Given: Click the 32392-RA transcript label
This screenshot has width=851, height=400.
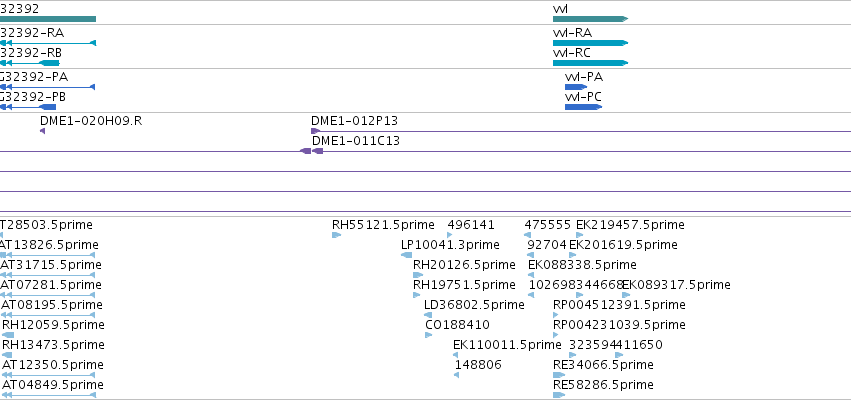Looking at the screenshot, I should (32, 33).
